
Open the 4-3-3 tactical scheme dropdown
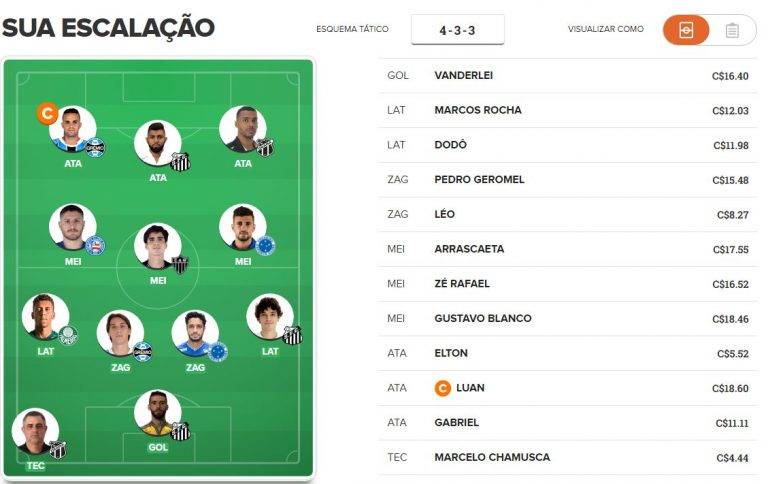tap(457, 30)
